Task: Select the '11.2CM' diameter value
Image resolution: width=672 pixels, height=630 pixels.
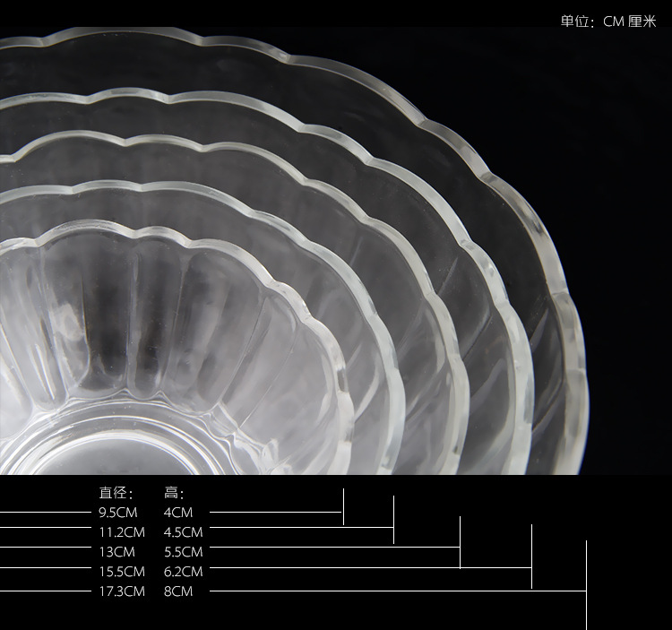Action: click(122, 532)
